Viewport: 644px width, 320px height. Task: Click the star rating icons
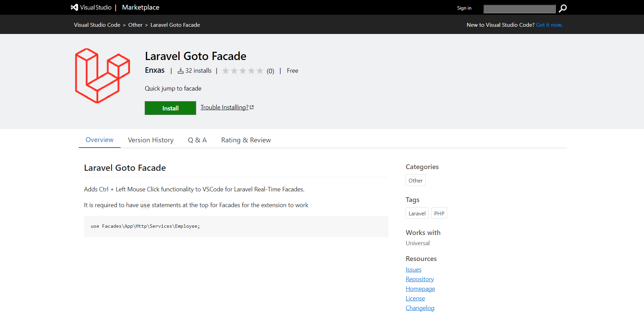pyautogui.click(x=243, y=71)
